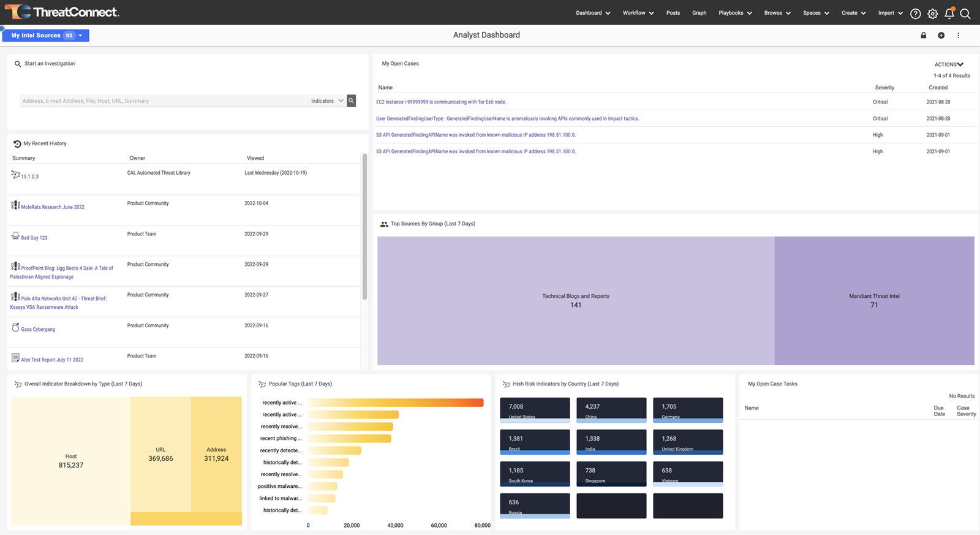980x535 pixels.
Task: Click the search magnifier in top bar
Action: [x=965, y=13]
